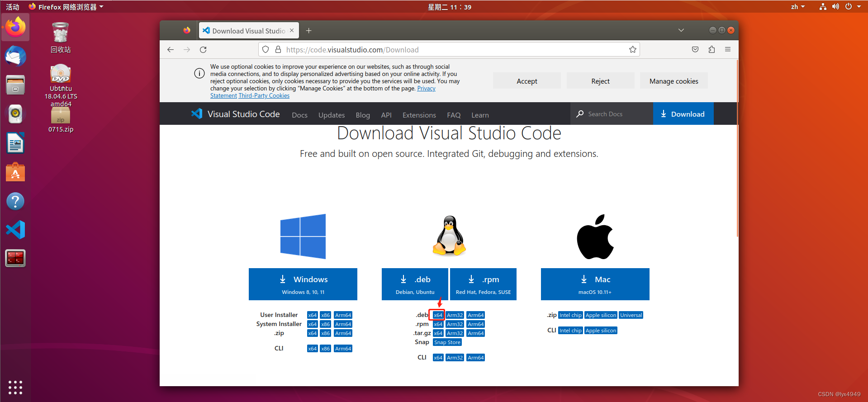
Task: Expand the list all tabs chevron
Action: [681, 30]
